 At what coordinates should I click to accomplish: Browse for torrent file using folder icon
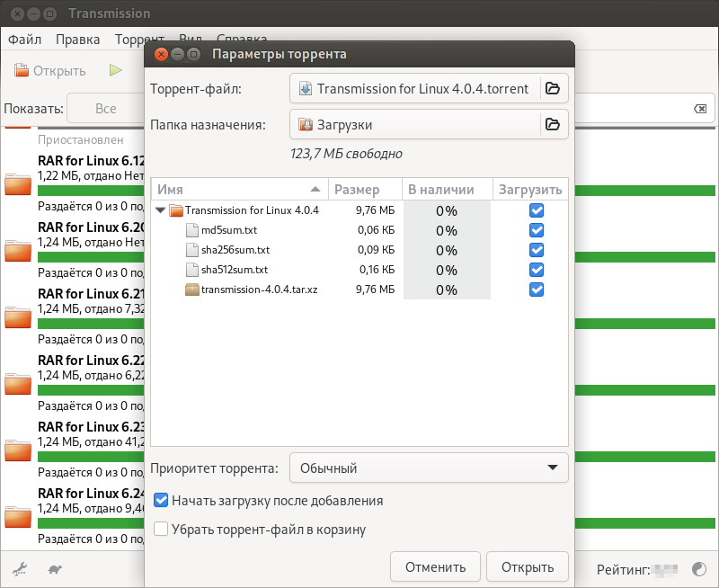click(553, 88)
